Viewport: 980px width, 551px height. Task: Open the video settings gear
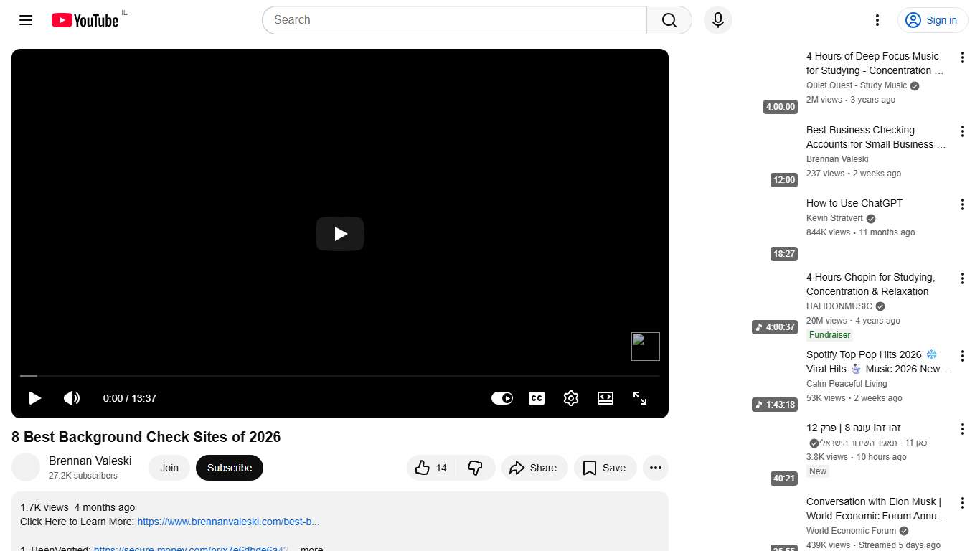click(x=571, y=398)
